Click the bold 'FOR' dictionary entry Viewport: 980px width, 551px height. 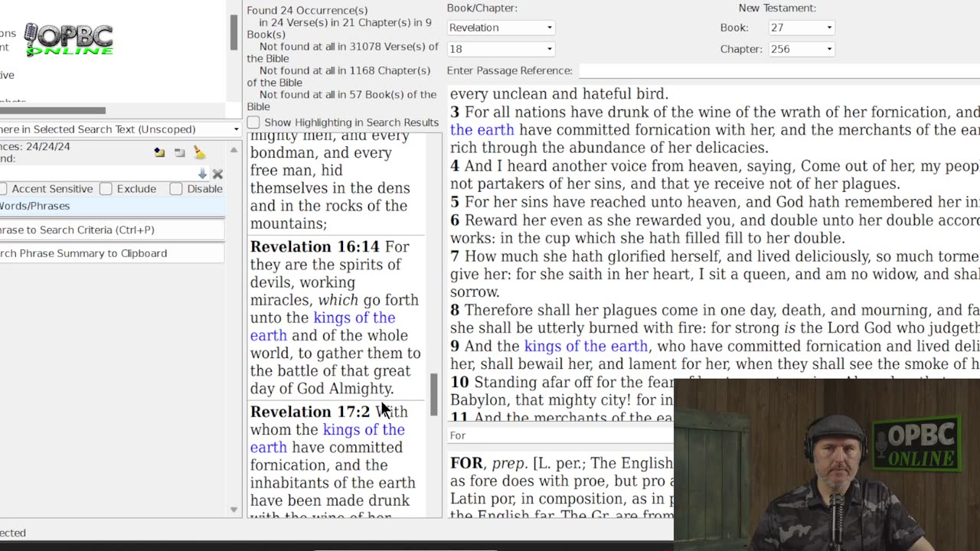[x=466, y=464]
